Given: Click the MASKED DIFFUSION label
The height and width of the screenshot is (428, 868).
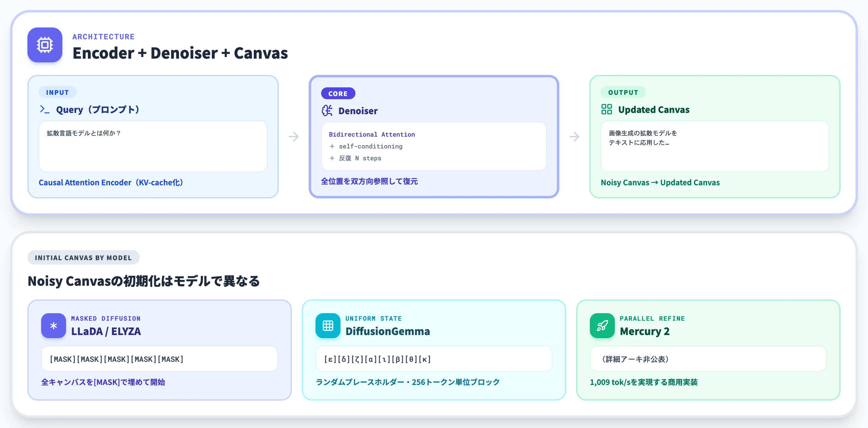Looking at the screenshot, I should point(106,319).
